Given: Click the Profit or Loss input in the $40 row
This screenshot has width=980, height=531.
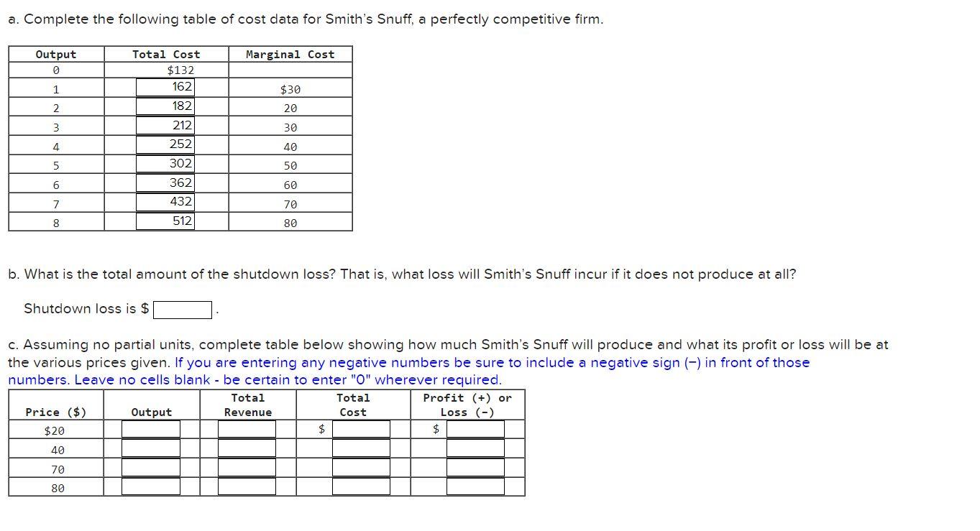Looking at the screenshot, I should (x=475, y=448).
